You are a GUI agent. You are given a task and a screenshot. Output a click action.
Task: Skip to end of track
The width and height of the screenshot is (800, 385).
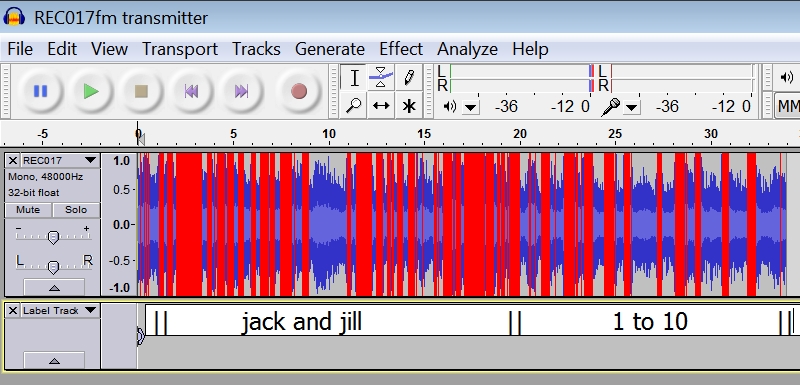pyautogui.click(x=241, y=91)
